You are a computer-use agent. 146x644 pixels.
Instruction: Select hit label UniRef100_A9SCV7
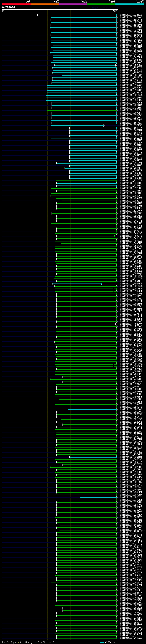(x=131, y=67)
